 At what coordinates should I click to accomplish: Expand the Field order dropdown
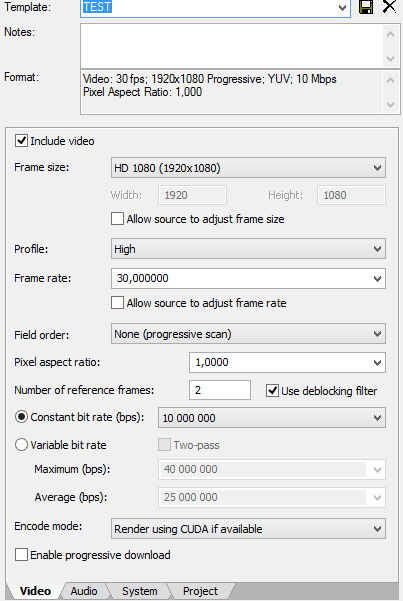tap(248, 334)
